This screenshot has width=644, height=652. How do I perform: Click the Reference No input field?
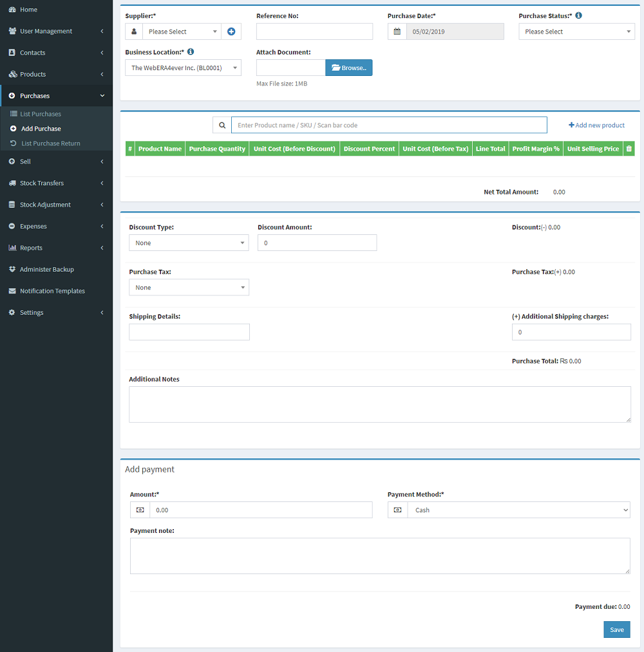[314, 32]
